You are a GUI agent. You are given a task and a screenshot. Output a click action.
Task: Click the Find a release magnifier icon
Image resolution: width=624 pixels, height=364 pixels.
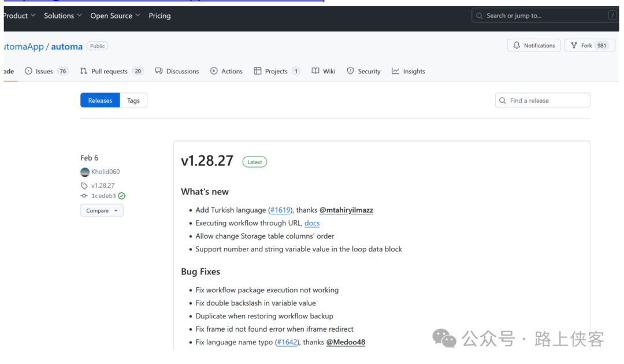(x=503, y=101)
